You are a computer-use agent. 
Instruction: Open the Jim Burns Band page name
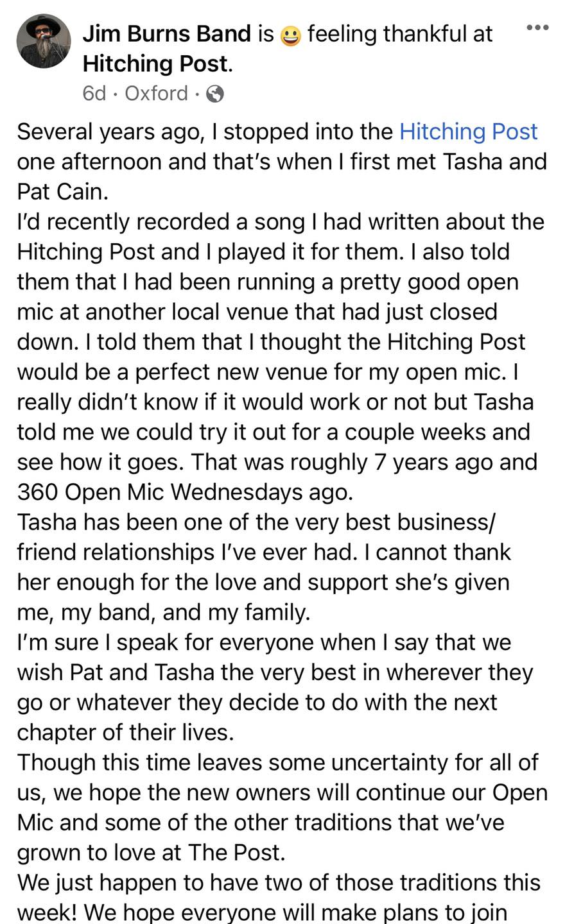167,34
